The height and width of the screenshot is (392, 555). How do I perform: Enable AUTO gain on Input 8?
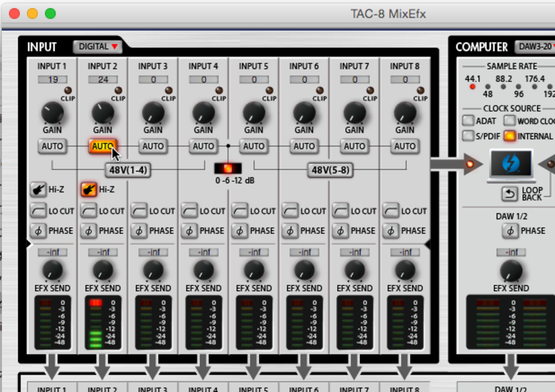pos(405,146)
